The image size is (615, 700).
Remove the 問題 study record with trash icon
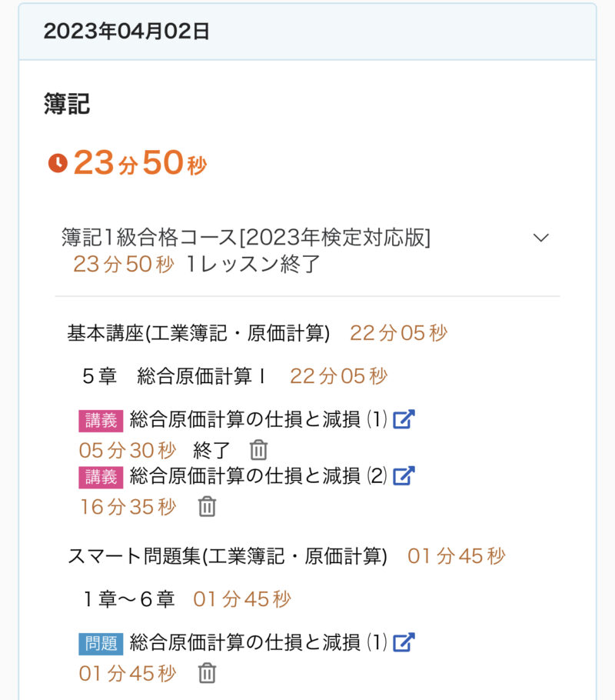click(x=207, y=673)
